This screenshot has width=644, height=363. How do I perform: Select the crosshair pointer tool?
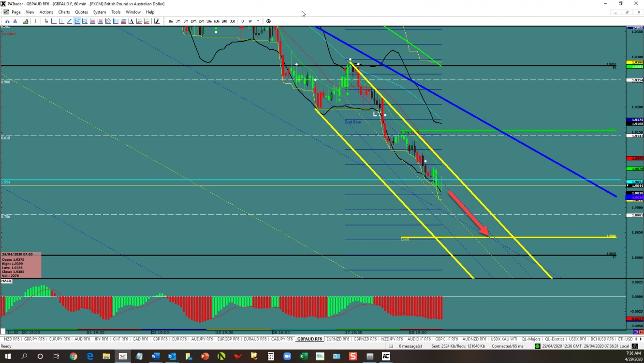36,21
